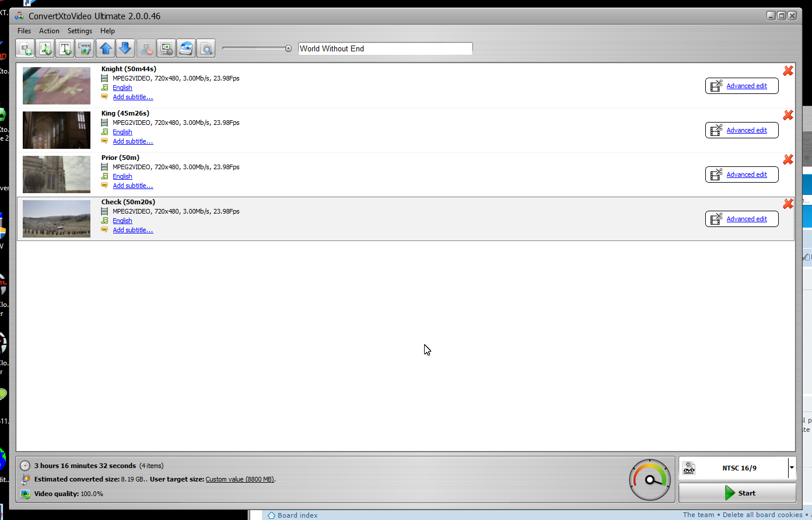Image resolution: width=812 pixels, height=520 pixels.
Task: Remove the King item with red X
Action: (788, 115)
